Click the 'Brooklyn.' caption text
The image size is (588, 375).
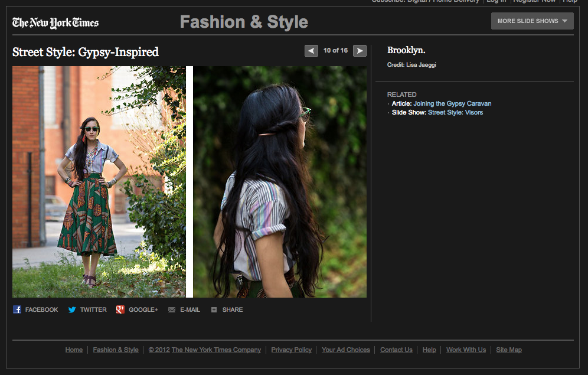[406, 50]
